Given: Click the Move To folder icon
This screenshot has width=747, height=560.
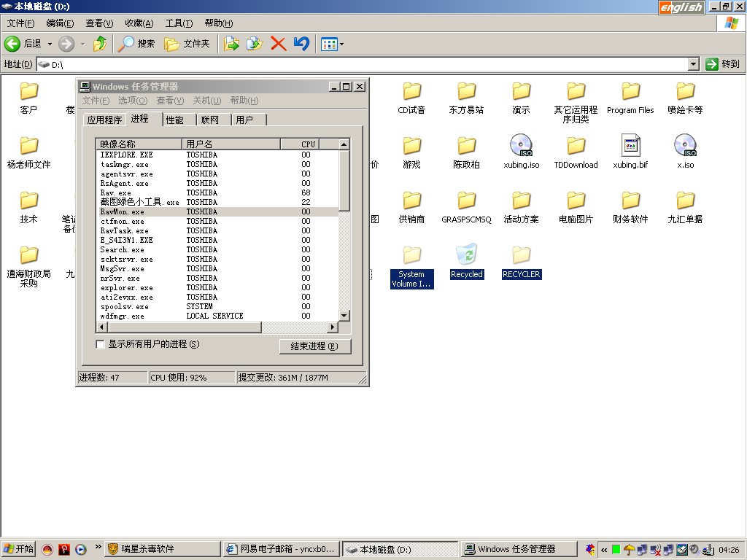Looking at the screenshot, I should (231, 44).
